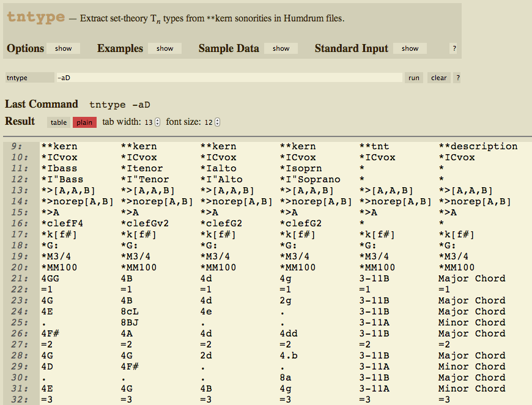Click Minor Chord on line 25
Screen dimensions: 532x405
tap(471, 322)
